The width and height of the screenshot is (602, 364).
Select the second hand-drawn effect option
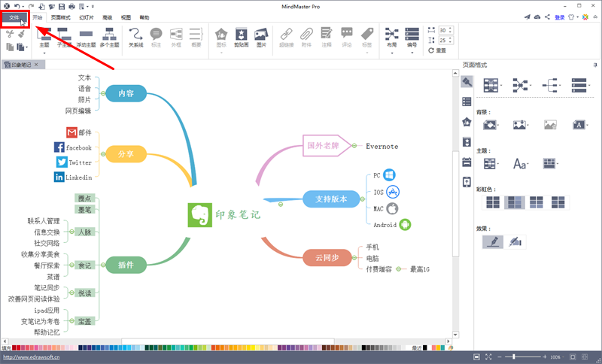pyautogui.click(x=515, y=241)
